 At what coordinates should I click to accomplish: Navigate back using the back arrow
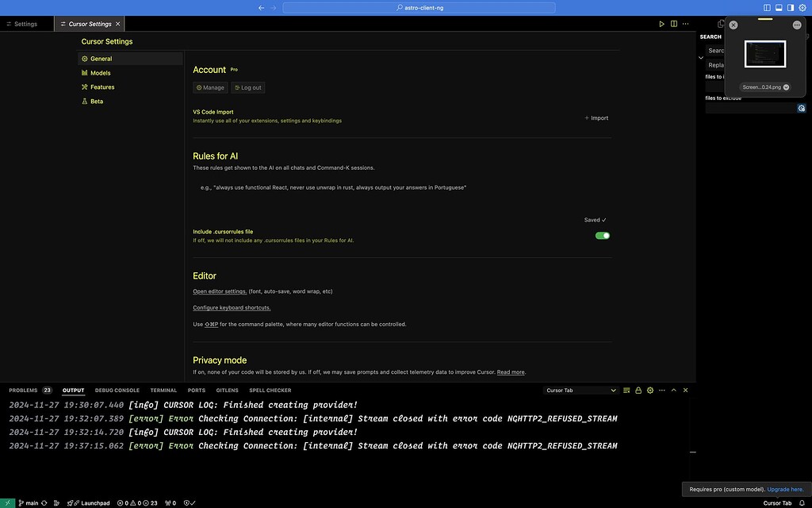[261, 7]
